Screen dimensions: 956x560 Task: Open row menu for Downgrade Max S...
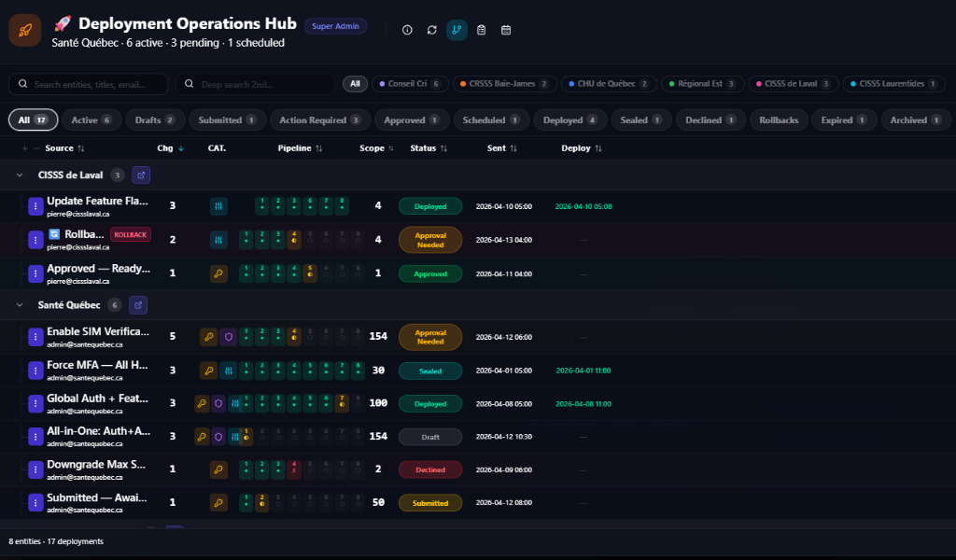pyautogui.click(x=35, y=469)
